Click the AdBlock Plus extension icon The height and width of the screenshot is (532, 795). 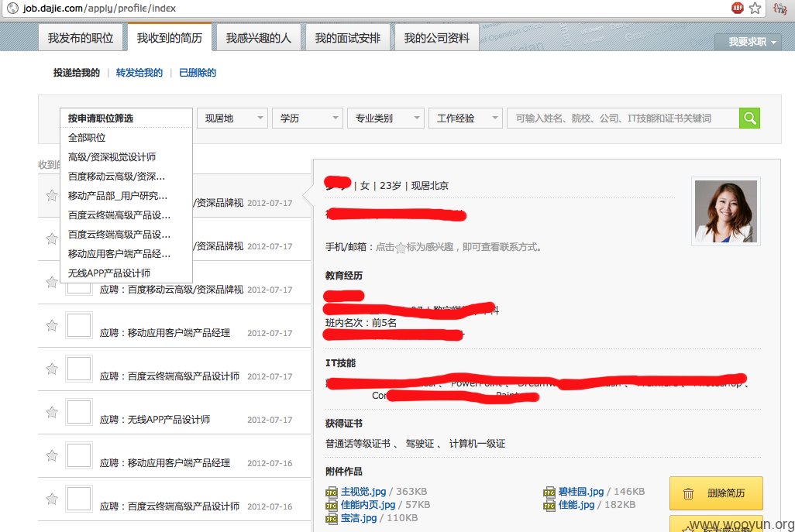click(x=738, y=8)
